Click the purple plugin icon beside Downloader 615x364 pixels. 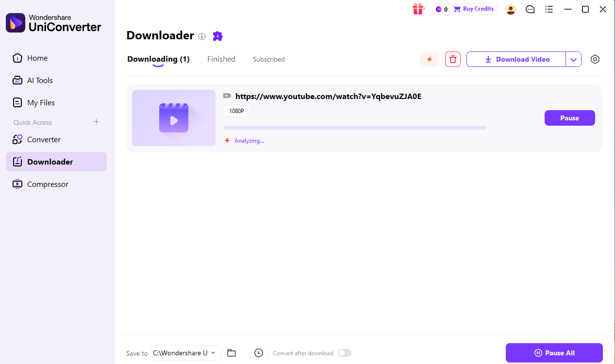click(217, 36)
